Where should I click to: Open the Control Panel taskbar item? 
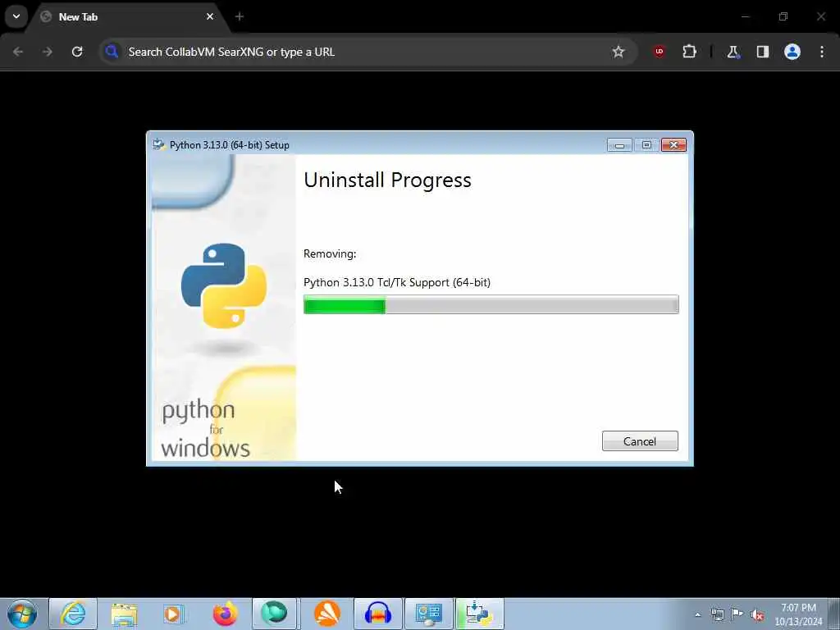[x=428, y=614]
